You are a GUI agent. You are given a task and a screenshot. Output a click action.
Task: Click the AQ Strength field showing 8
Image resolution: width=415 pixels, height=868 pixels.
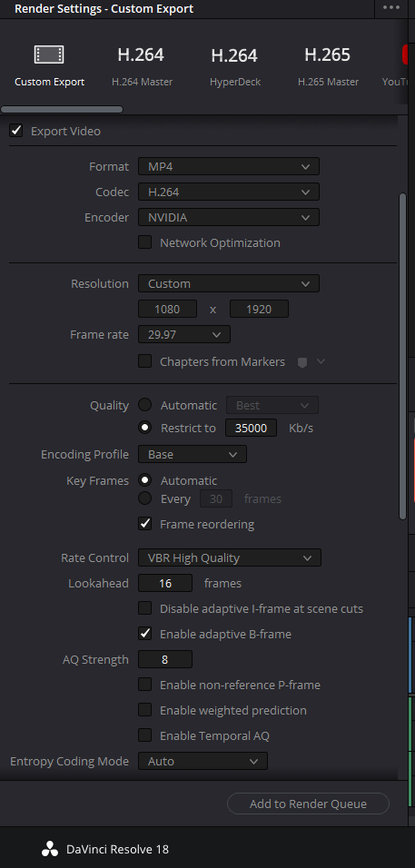point(165,659)
